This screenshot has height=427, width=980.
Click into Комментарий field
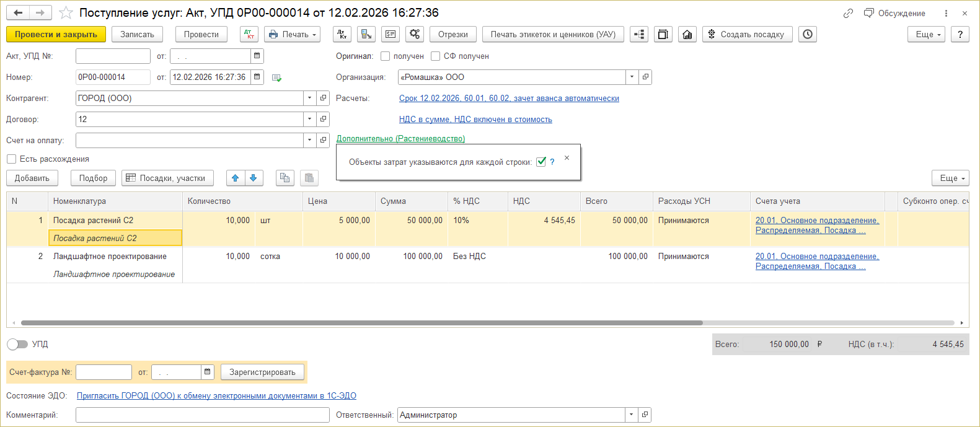pyautogui.click(x=203, y=415)
